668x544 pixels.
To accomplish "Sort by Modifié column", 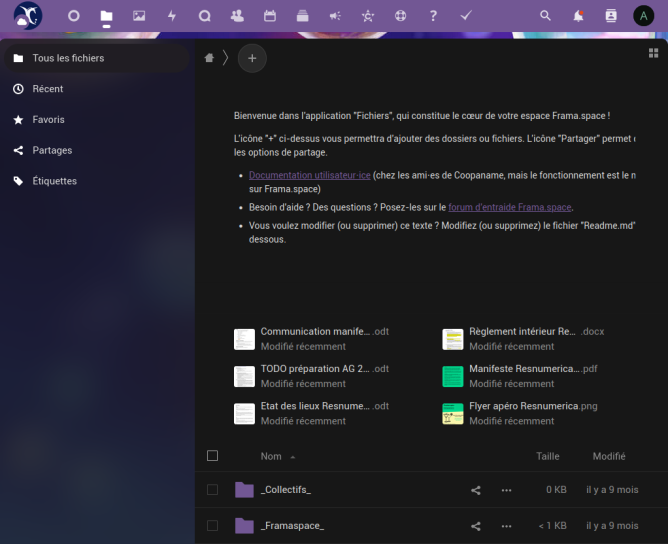I will point(609,456).
